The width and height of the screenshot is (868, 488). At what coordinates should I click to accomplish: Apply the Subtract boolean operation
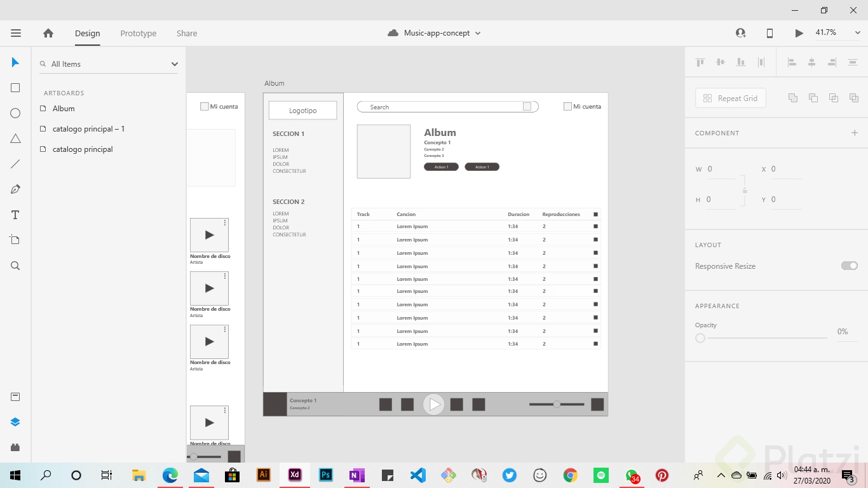pos(813,98)
